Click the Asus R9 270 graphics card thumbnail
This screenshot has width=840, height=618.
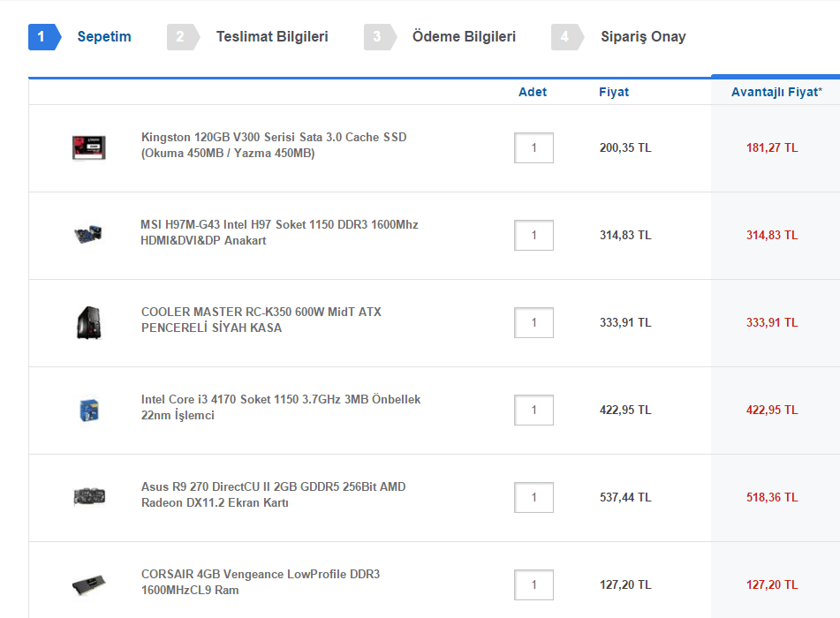coord(89,496)
